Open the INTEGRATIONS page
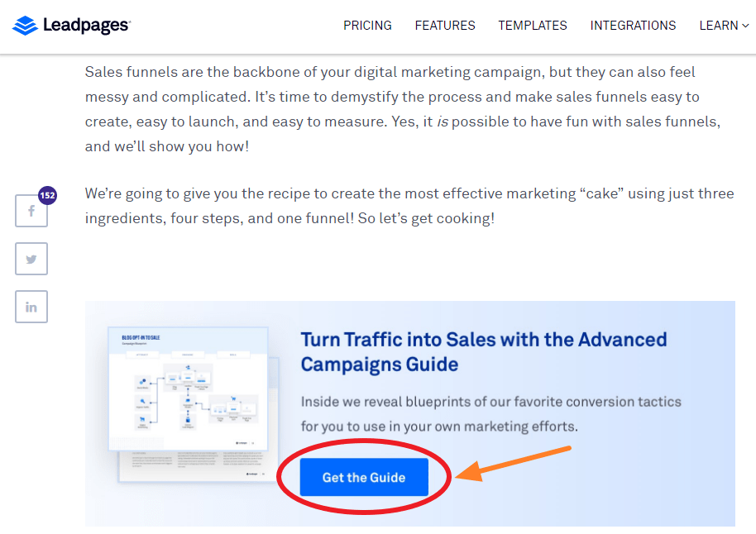 click(x=633, y=26)
